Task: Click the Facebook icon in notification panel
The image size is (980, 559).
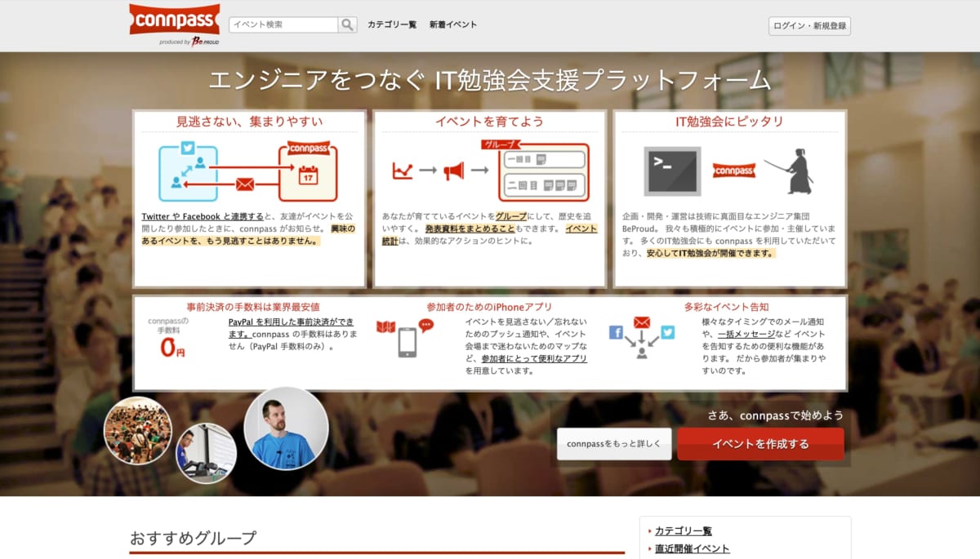Action: pos(617,332)
